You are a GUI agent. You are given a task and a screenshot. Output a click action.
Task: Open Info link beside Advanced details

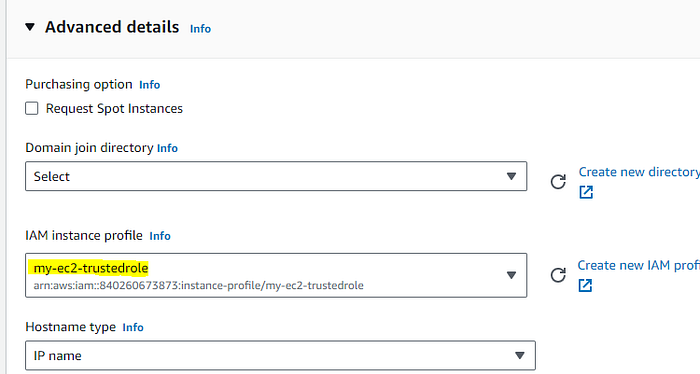(200, 29)
